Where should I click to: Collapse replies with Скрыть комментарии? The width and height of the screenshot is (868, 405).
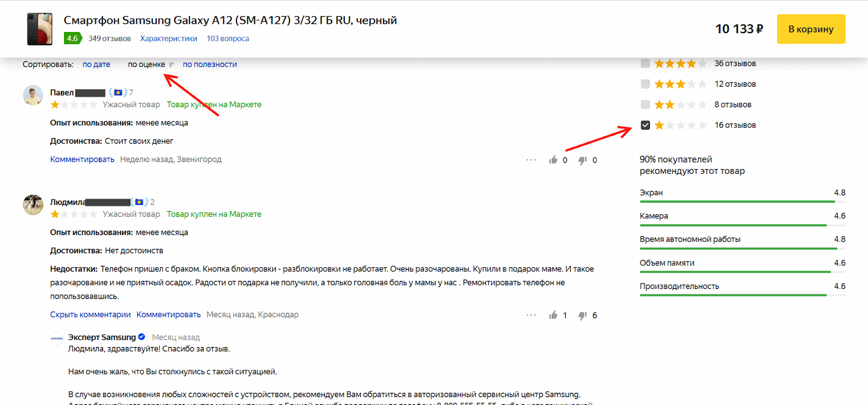click(x=90, y=314)
